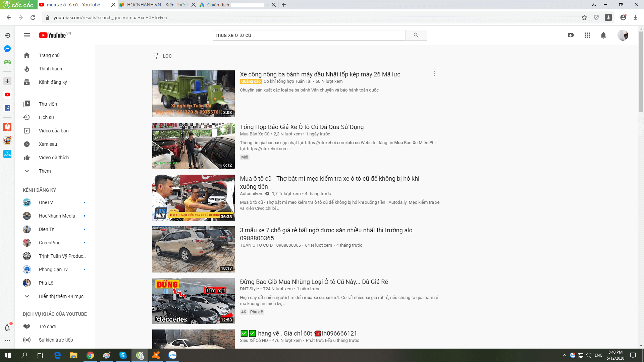Open video 'Tổng Hợp Báo Giá Xe Ô tô Cũ'
The image size is (644, 362).
pyautogui.click(x=302, y=127)
